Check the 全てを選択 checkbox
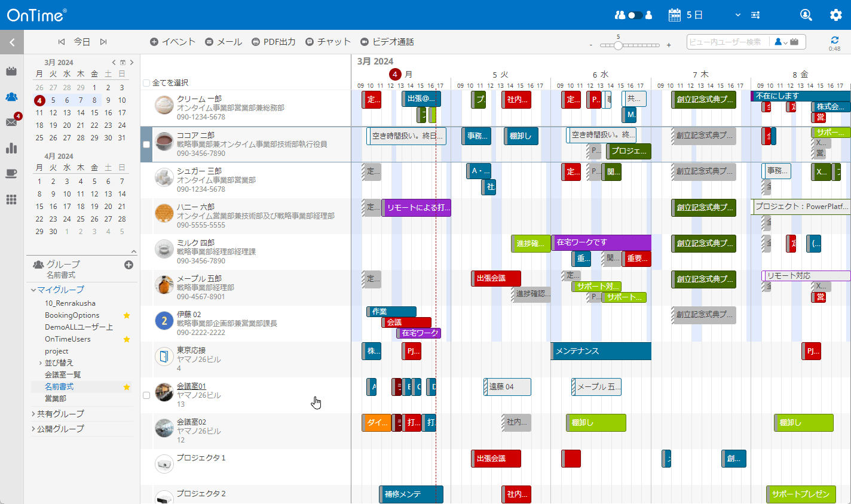Image resolution: width=851 pixels, height=504 pixels. (146, 84)
